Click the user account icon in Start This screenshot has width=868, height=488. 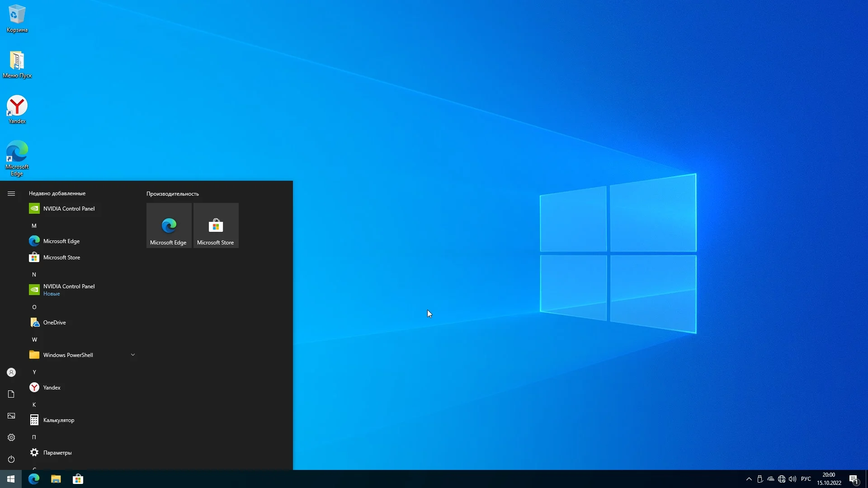[x=11, y=372]
